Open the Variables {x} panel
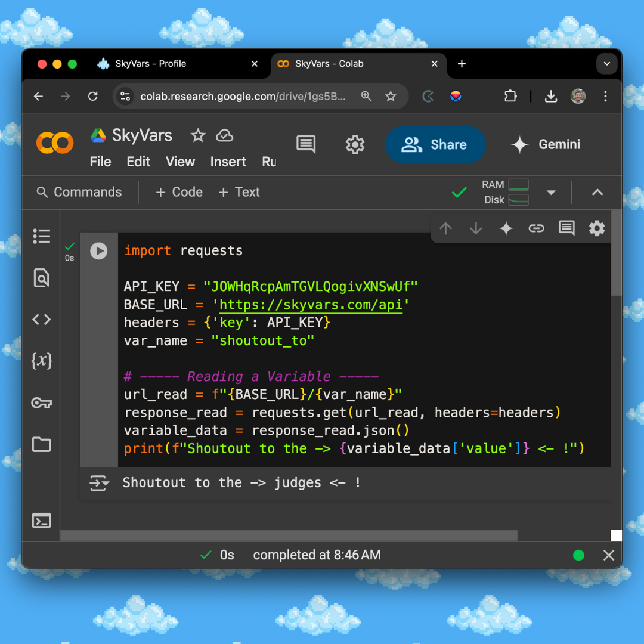 42,361
